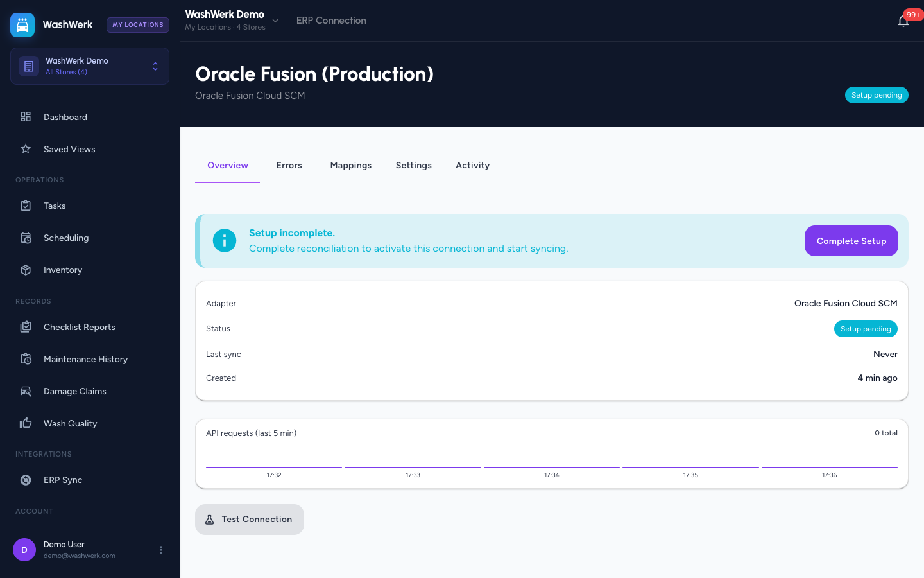Click the 17:36 bar in API chart
924x578 pixels.
click(x=830, y=468)
